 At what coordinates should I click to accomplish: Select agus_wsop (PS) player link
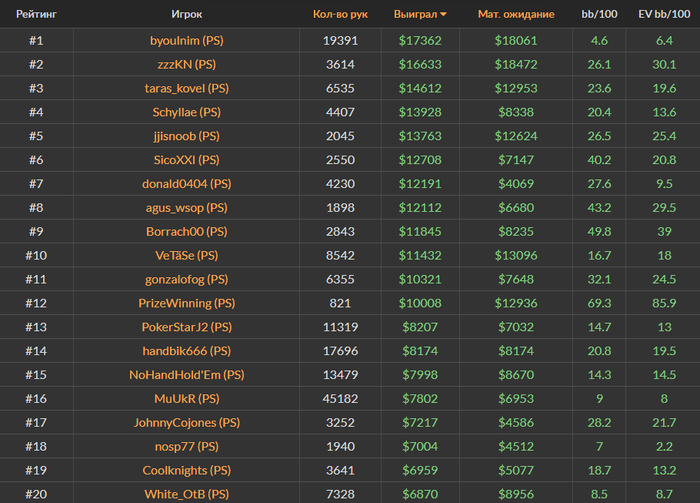pos(187,208)
